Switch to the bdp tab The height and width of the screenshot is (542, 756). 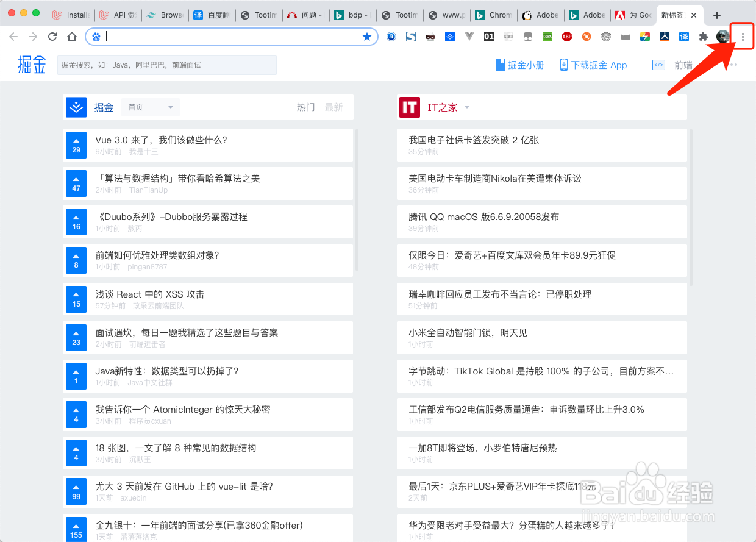click(354, 15)
